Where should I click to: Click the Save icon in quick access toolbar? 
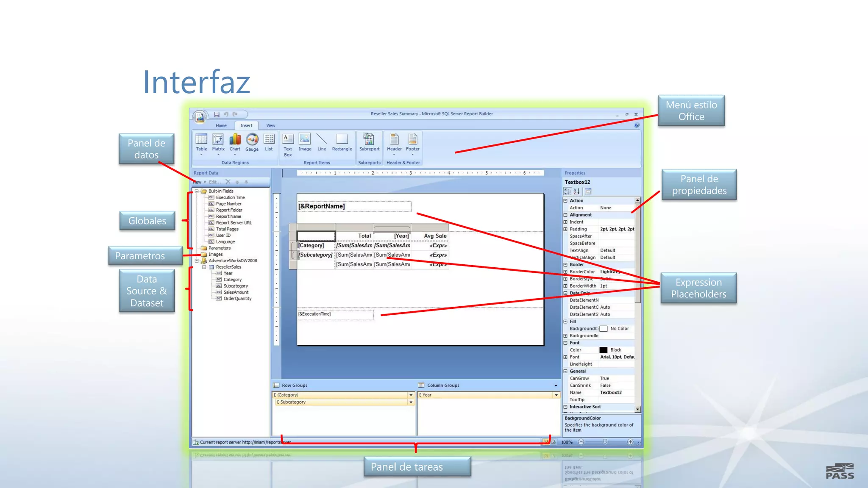[217, 114]
